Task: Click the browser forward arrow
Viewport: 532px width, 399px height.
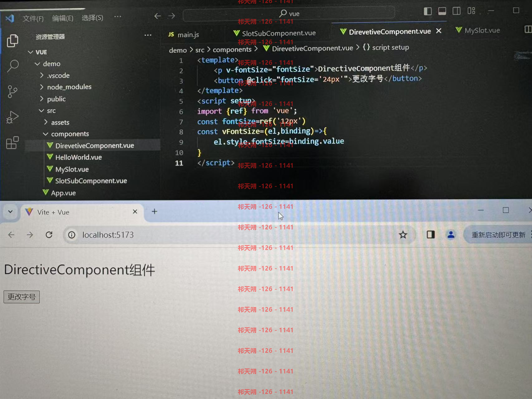Action: coord(30,235)
